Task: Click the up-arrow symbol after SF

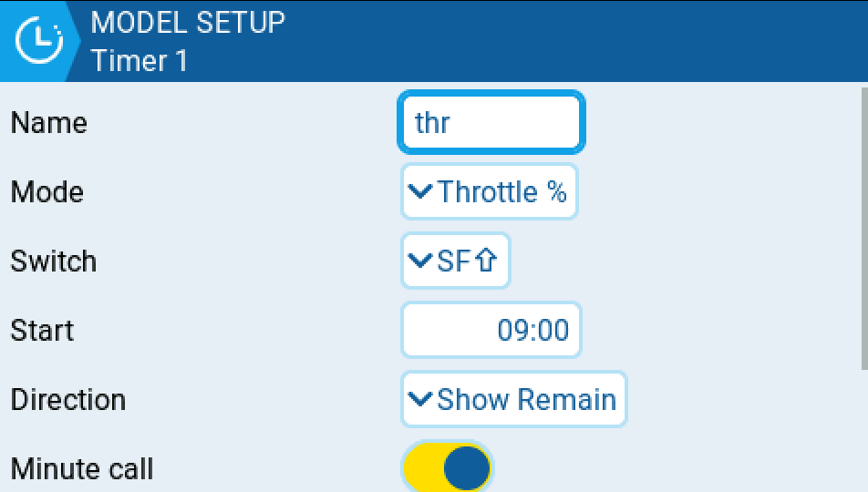Action: click(487, 261)
